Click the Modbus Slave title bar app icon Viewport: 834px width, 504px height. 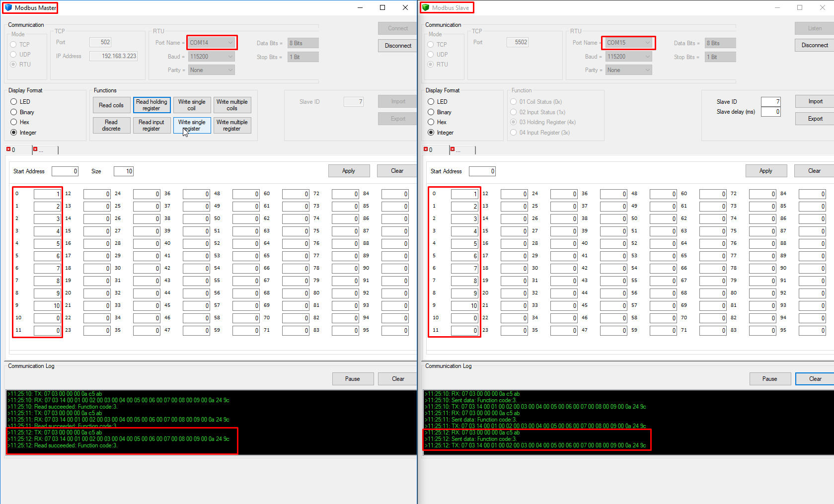point(426,7)
